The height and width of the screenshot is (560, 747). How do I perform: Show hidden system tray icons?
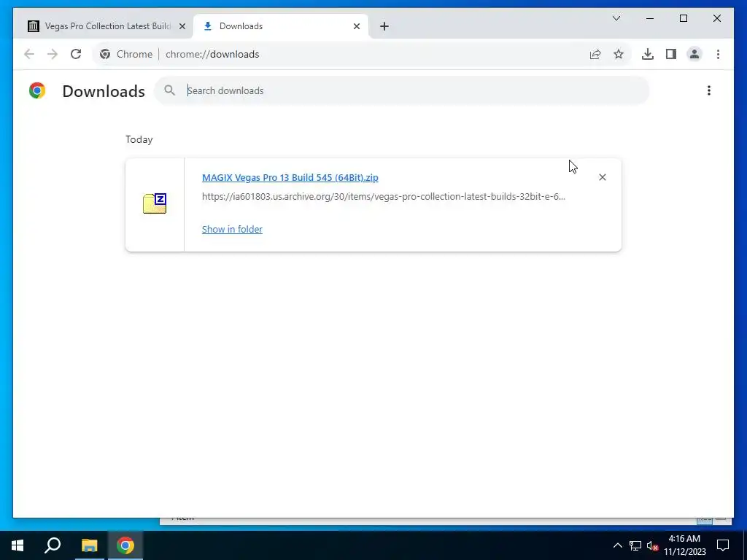pyautogui.click(x=617, y=545)
